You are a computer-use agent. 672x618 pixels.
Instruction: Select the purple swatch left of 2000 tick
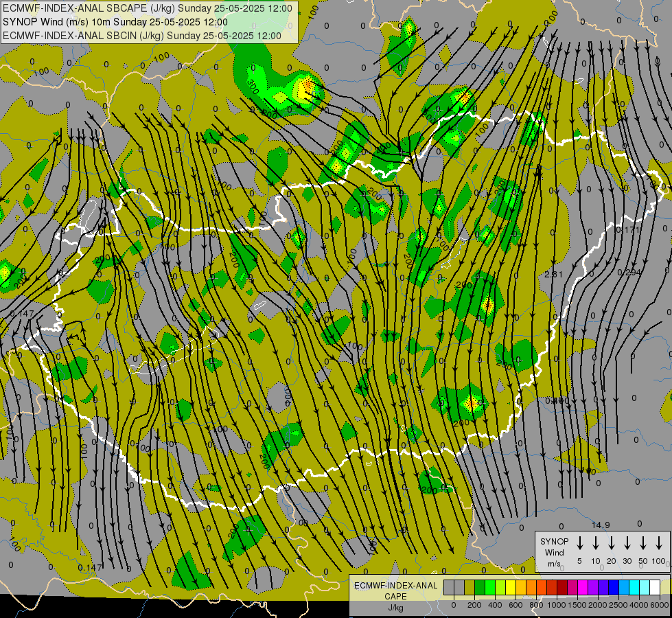(593, 587)
